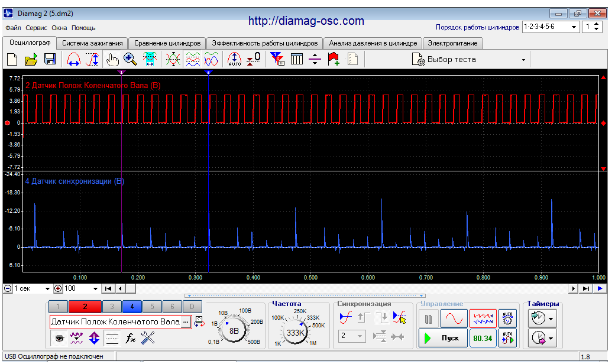Toggle channel 4 blue button
Image resolution: width=615 pixels, height=364 pixels.
132,307
